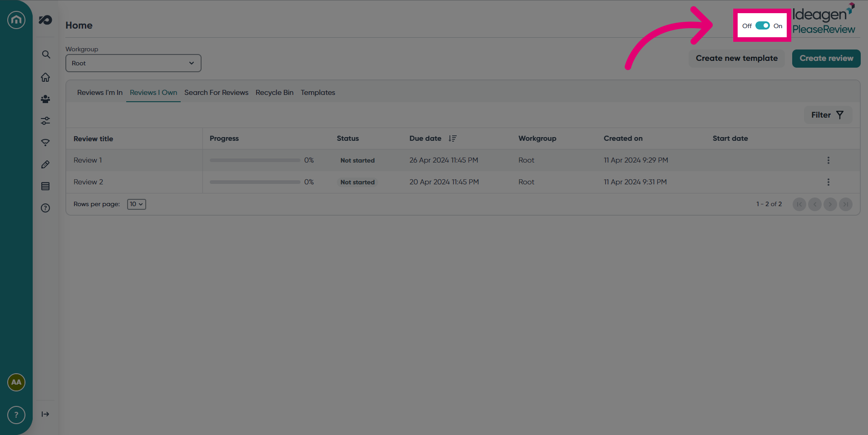Click created date 11 Apr 2024 9:29 PM

click(636, 160)
